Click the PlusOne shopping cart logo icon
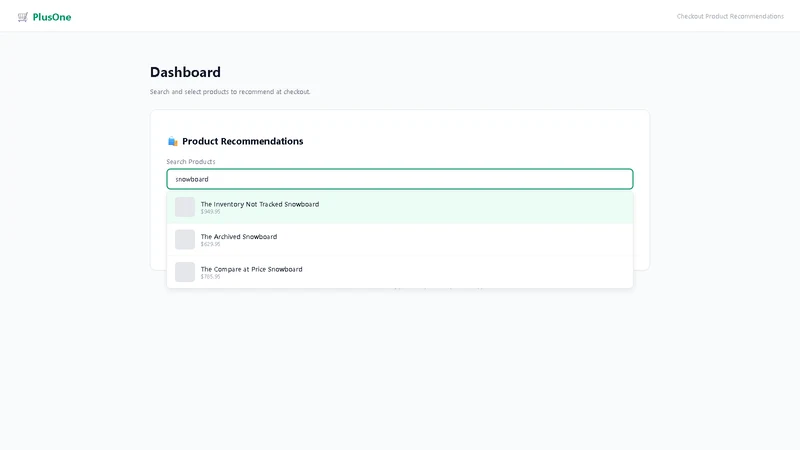Screen dimensions: 800x450 coord(22,17)
